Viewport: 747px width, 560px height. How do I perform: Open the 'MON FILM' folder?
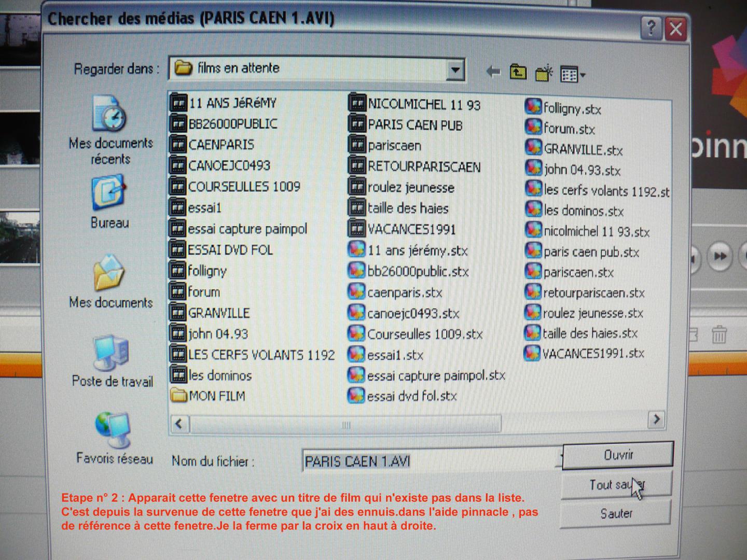208,396
